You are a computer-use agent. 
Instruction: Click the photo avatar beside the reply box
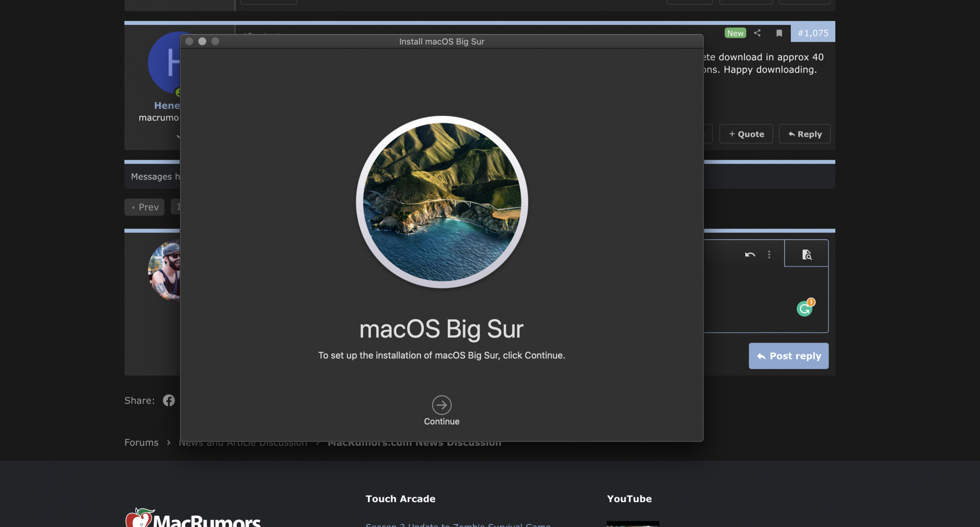[164, 271]
